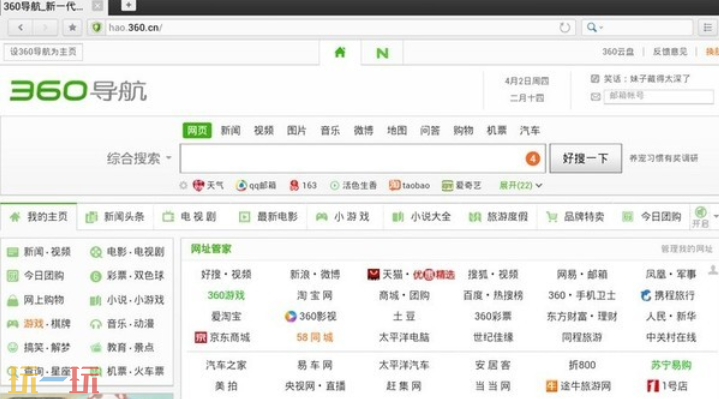This screenshot has width=719, height=399.
Task: Open the 360影视 site link
Action: pyautogui.click(x=310, y=316)
